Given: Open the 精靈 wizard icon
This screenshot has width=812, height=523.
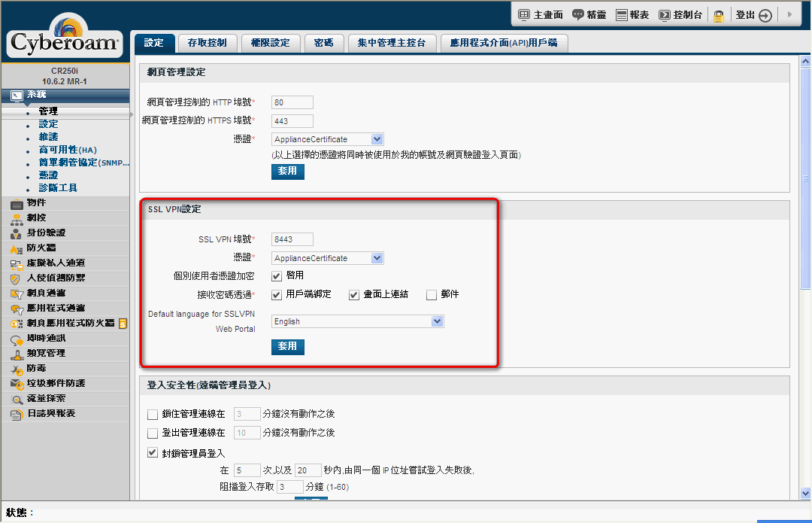Looking at the screenshot, I should click(578, 14).
